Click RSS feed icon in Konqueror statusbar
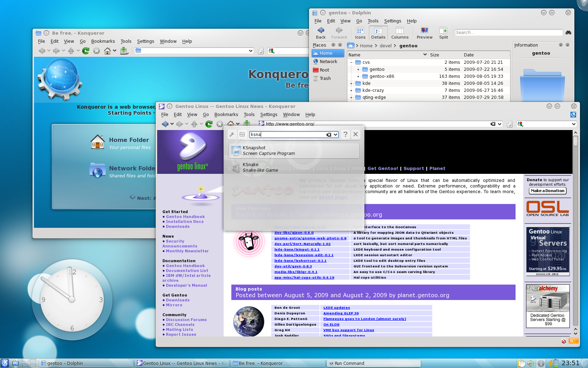This screenshot has width=588, height=368. coord(573,341)
